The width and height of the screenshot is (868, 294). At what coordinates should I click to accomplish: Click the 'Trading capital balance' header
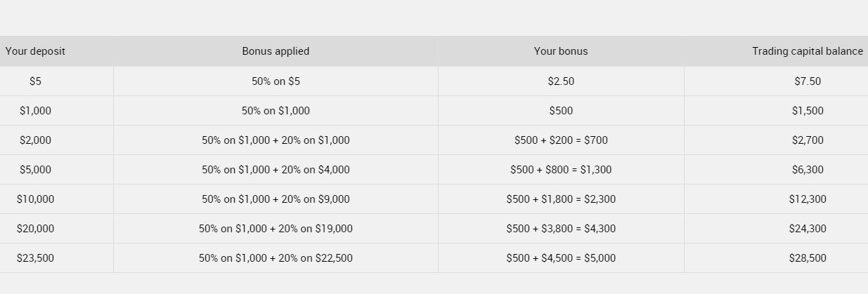[x=808, y=51]
